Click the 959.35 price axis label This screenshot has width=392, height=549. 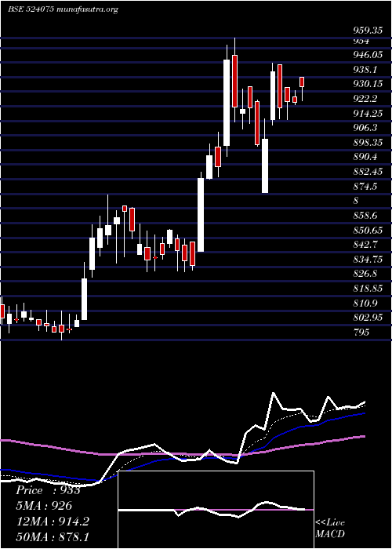click(x=367, y=31)
